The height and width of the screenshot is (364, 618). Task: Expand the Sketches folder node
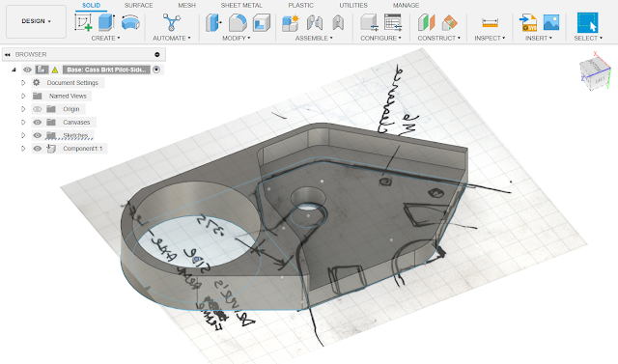(23, 135)
